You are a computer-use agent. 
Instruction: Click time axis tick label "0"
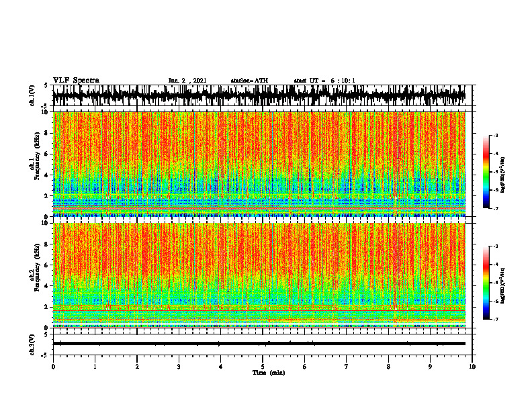point(53,367)
